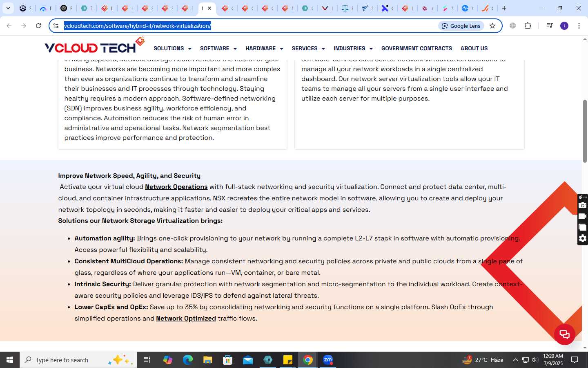This screenshot has height=368, width=588.
Task: Expand the Industries menu
Action: pos(353,48)
